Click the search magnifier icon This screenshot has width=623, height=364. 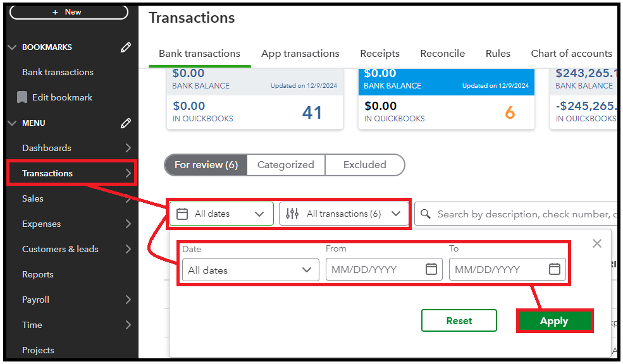(426, 214)
